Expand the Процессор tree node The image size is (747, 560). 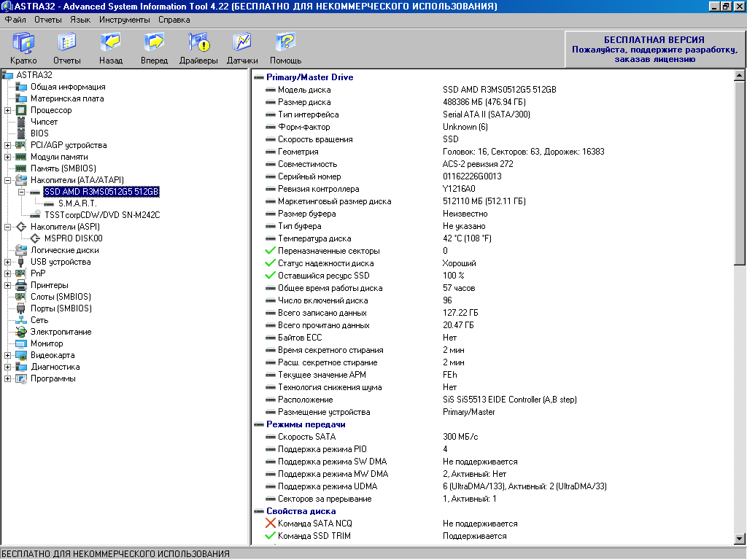7,110
